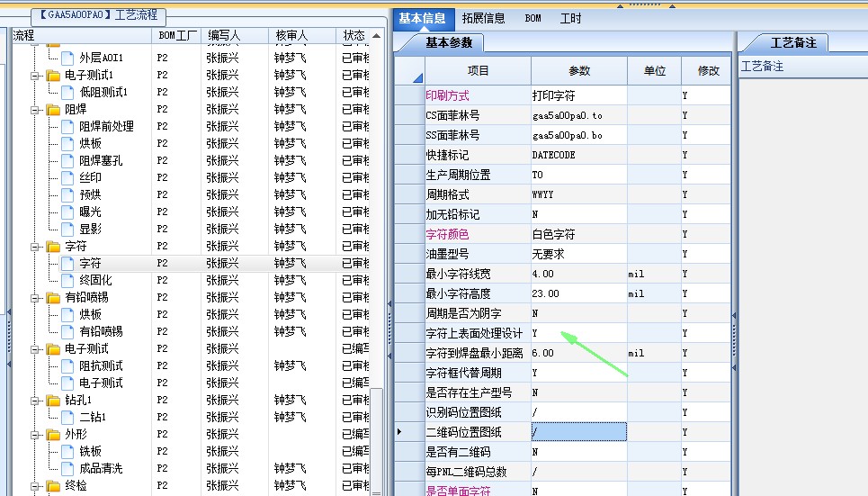The height and width of the screenshot is (496, 868).
Task: Open the 基本信息 tab
Action: (x=423, y=18)
